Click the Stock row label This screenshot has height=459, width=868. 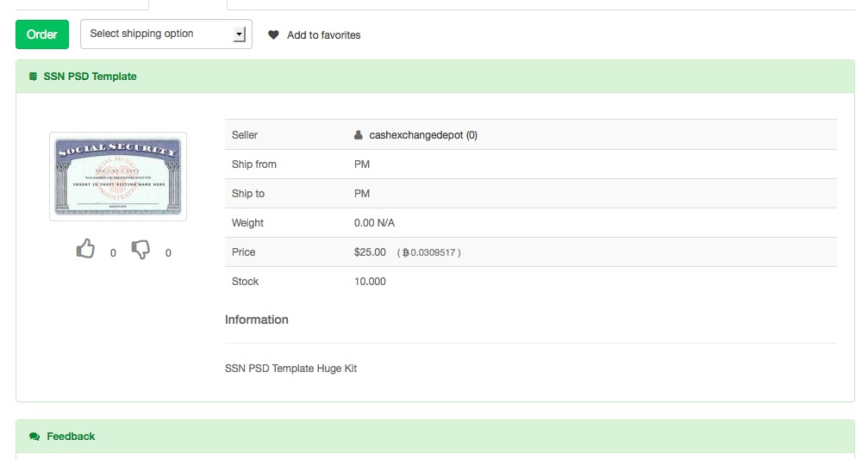[245, 282]
